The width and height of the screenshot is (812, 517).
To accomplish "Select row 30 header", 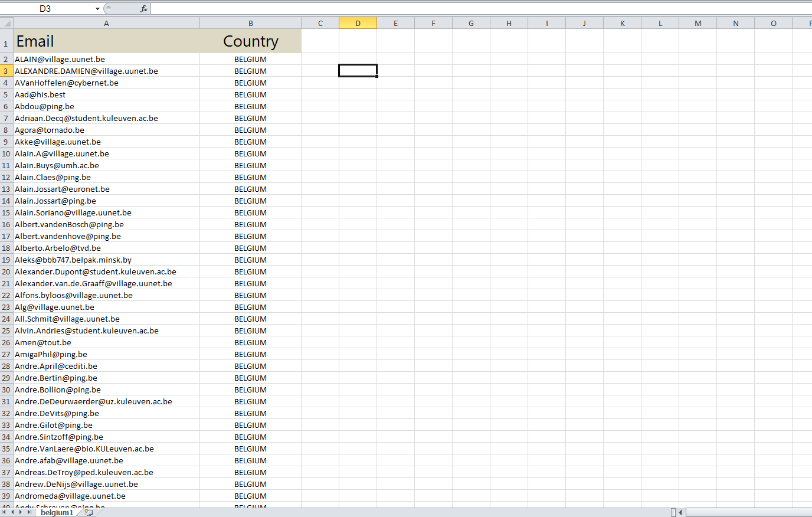I will point(6,390).
